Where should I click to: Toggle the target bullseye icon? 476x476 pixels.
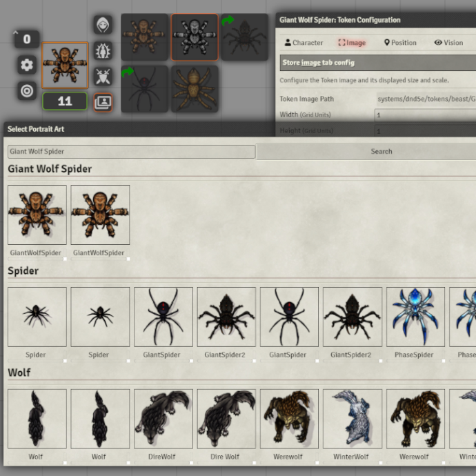point(27,90)
